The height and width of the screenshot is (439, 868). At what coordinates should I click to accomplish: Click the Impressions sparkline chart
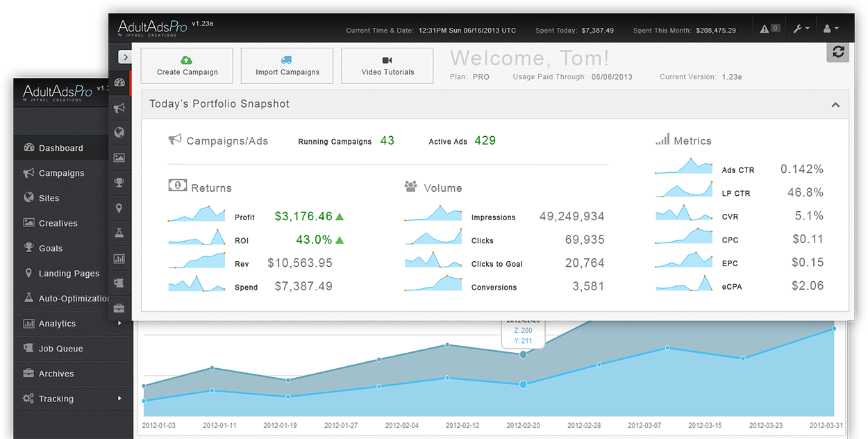(434, 213)
